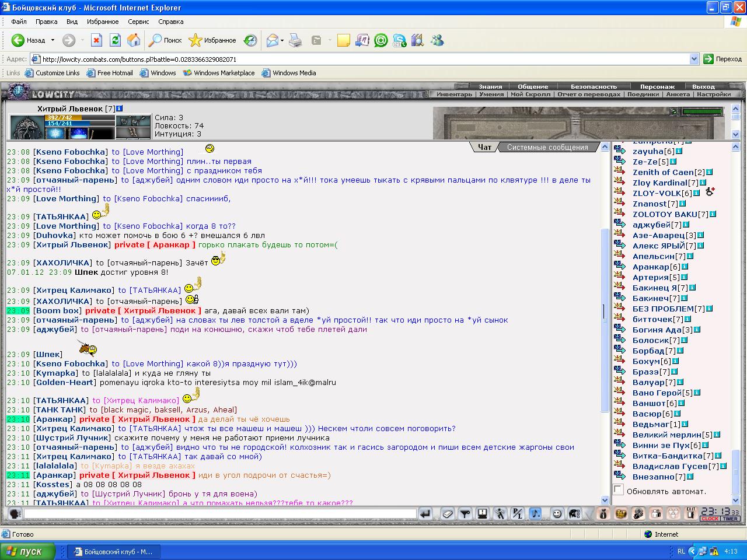The width and height of the screenshot is (747, 560).
Task: Open Windows Media bookmark
Action: tap(289, 73)
